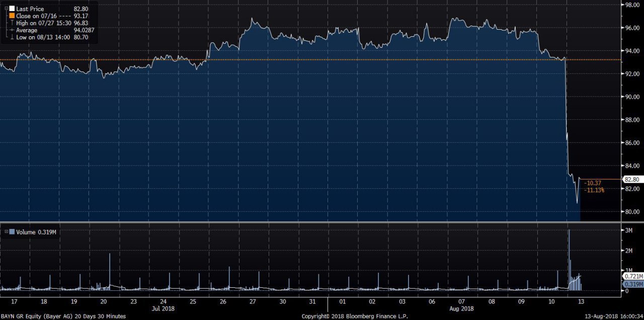
Task: Click the 2M volume axis label
Action: click(x=628, y=250)
